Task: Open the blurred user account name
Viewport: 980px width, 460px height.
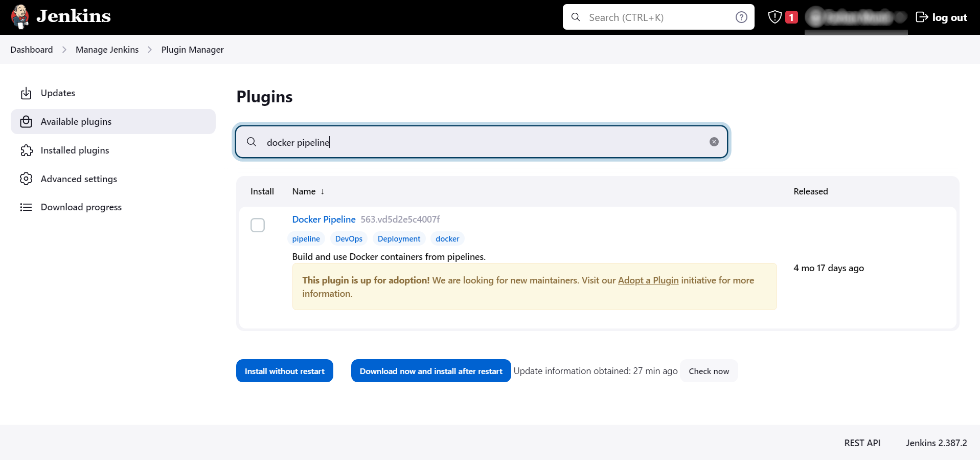Action: point(856,17)
